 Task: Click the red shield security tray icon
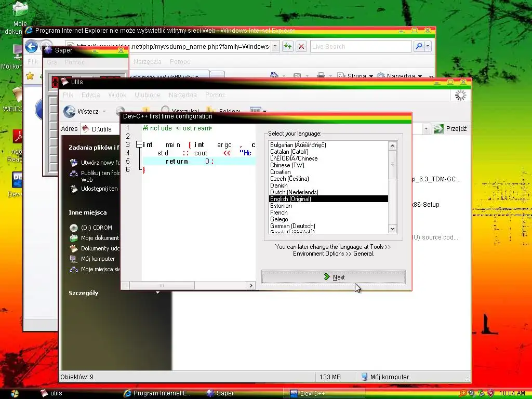click(x=490, y=393)
